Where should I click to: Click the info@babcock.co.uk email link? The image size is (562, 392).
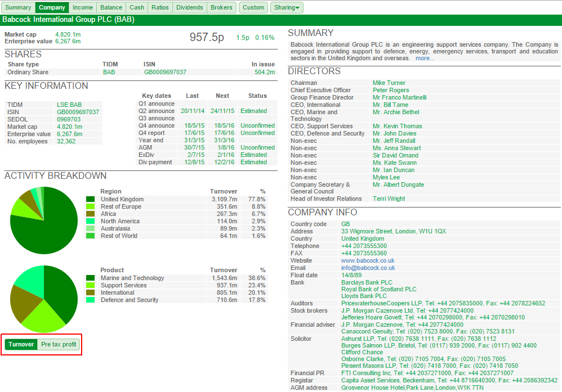[368, 268]
